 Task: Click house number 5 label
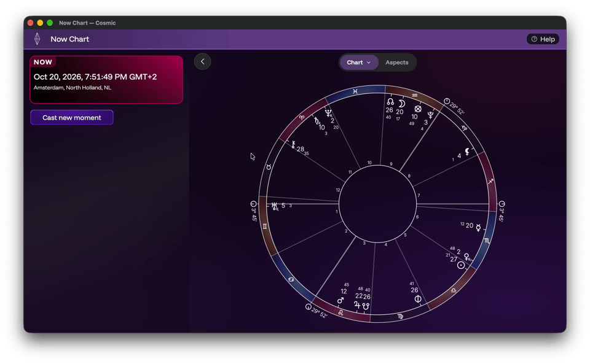405,235
